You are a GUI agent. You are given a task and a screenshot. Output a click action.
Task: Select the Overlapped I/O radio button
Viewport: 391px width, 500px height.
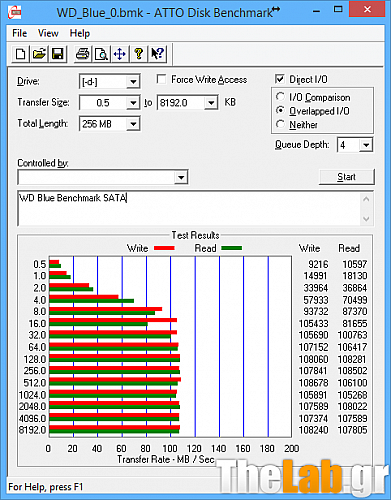point(280,111)
